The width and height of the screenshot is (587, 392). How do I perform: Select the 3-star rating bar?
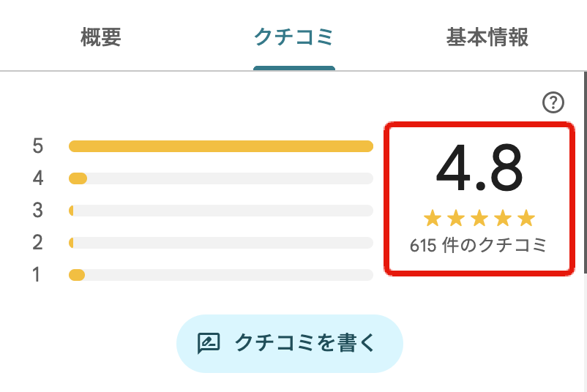[220, 211]
